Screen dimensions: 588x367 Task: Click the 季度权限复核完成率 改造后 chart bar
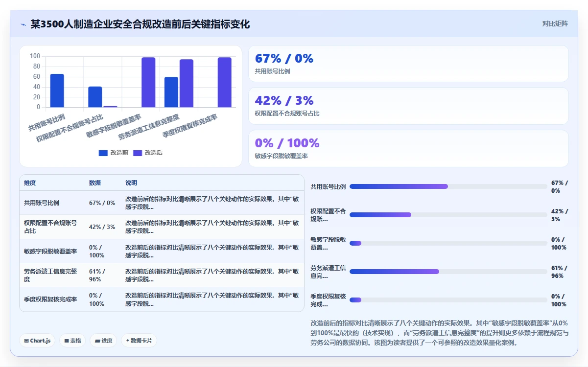[x=225, y=82]
